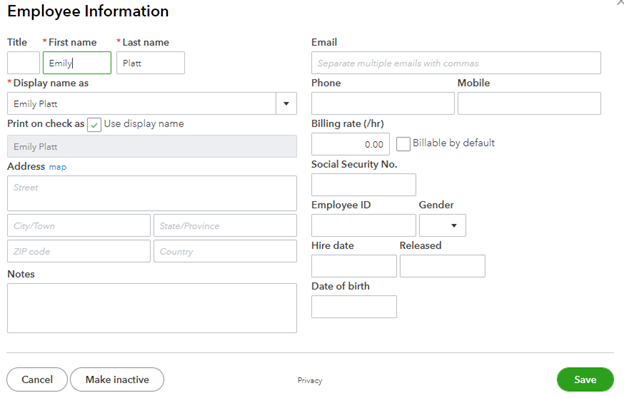Click the Notes text area

[x=152, y=308]
